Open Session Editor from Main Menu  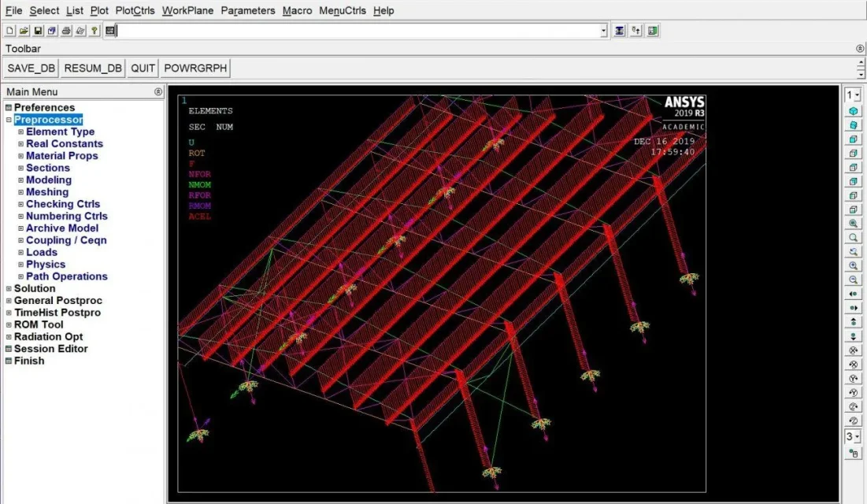point(51,349)
